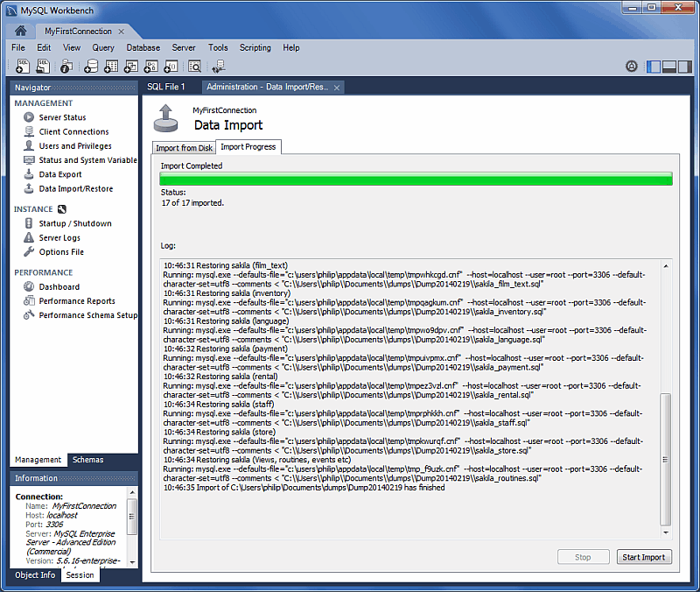Select the Import Progress tab
This screenshot has width=700, height=592.
248,146
